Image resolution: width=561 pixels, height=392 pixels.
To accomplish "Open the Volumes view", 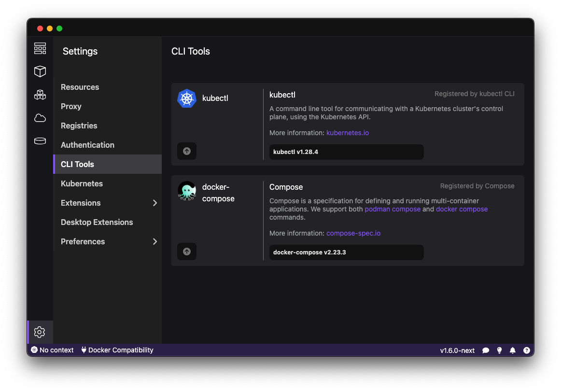I will pyautogui.click(x=40, y=141).
